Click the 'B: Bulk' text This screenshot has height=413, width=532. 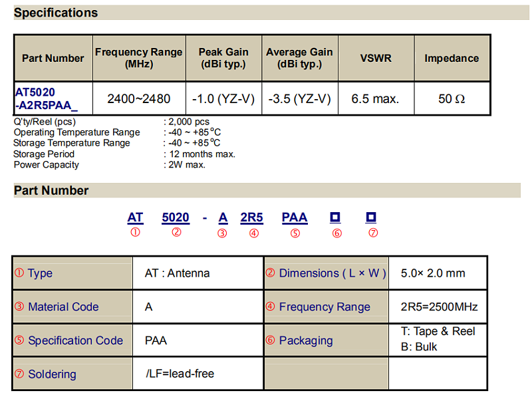(419, 346)
